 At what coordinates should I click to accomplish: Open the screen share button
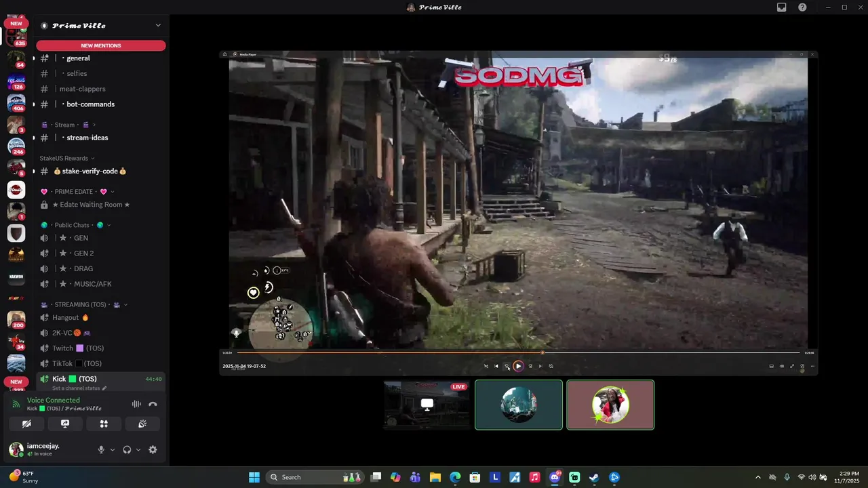65,424
